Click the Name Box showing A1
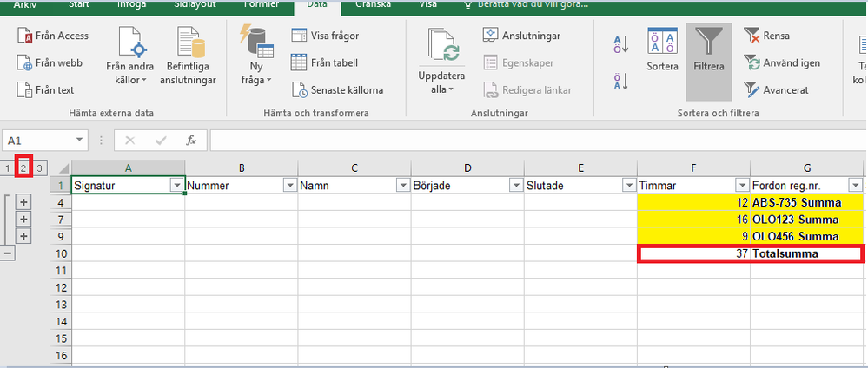868x368 pixels. pyautogui.click(x=45, y=140)
